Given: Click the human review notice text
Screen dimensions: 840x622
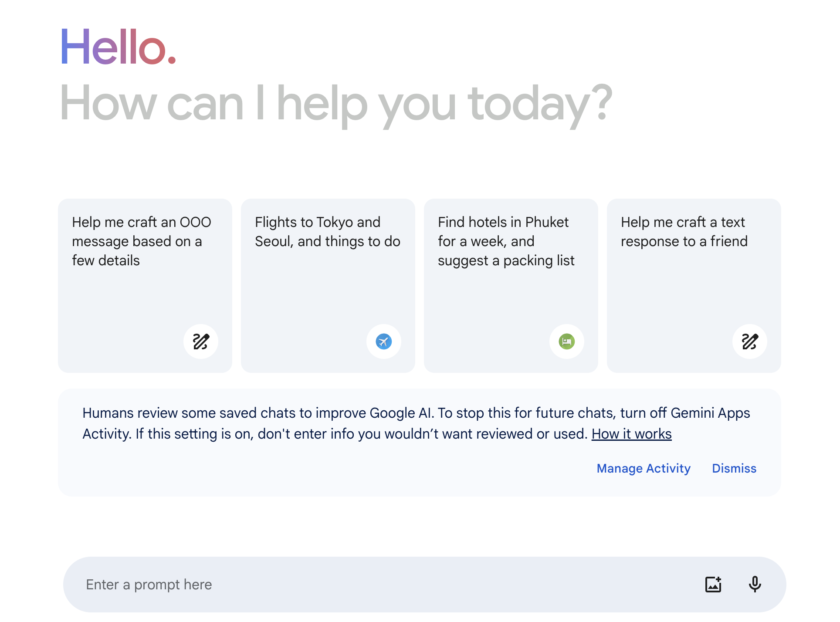Looking at the screenshot, I should 416,423.
